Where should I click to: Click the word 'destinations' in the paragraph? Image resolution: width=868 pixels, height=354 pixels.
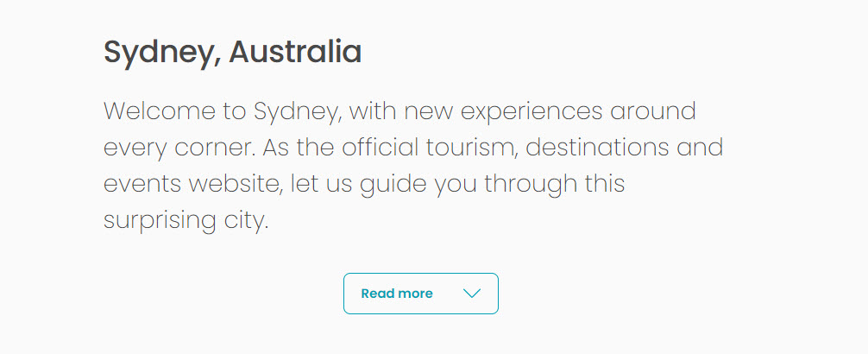coord(597,148)
